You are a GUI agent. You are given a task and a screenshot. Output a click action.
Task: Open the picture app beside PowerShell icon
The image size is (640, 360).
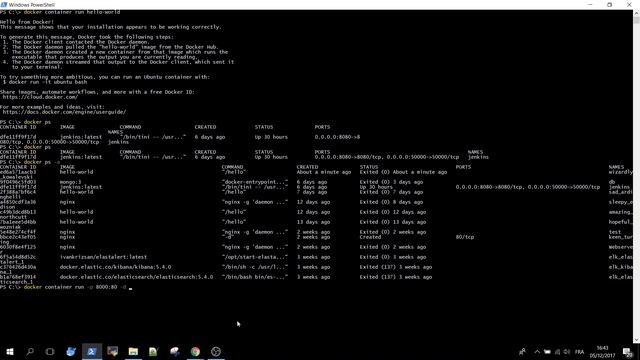point(112,351)
